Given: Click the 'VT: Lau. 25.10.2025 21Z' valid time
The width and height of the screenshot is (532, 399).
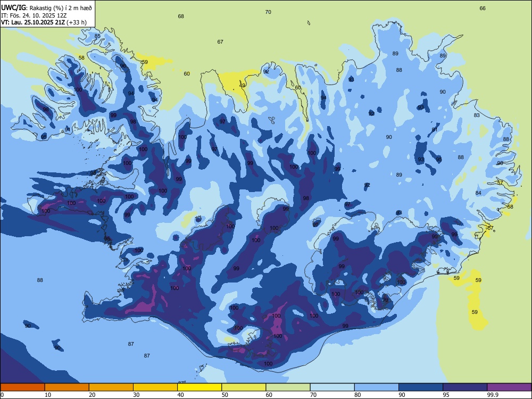Looking at the screenshot, I should [33, 22].
